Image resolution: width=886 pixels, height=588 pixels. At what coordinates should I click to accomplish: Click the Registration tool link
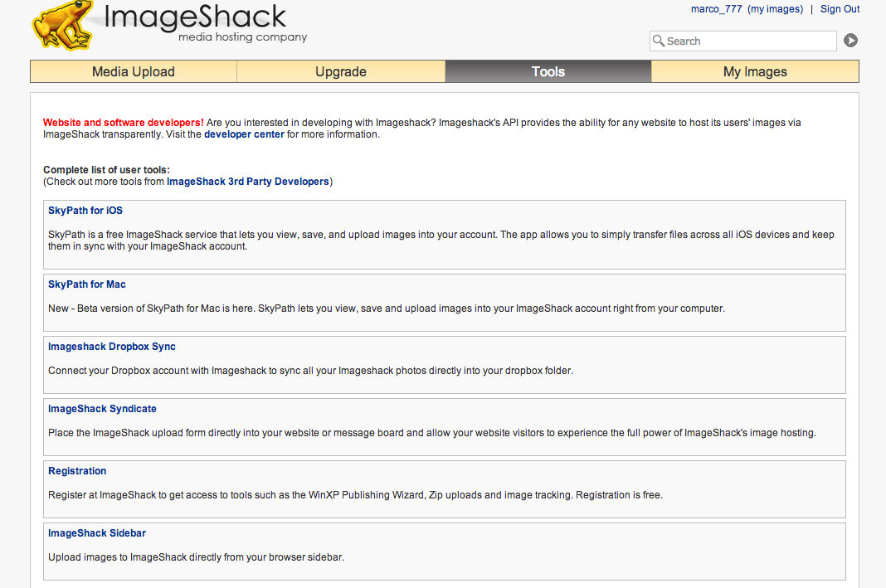click(x=77, y=471)
